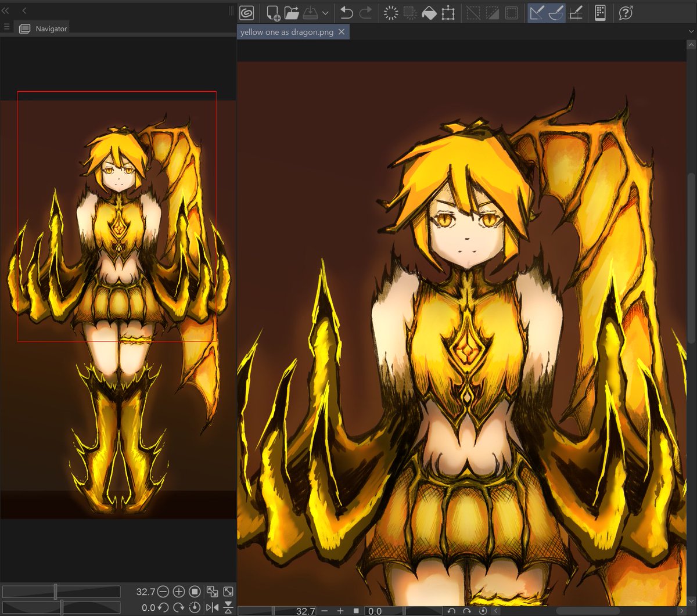Create a new canvas
The image size is (697, 616).
(x=273, y=13)
